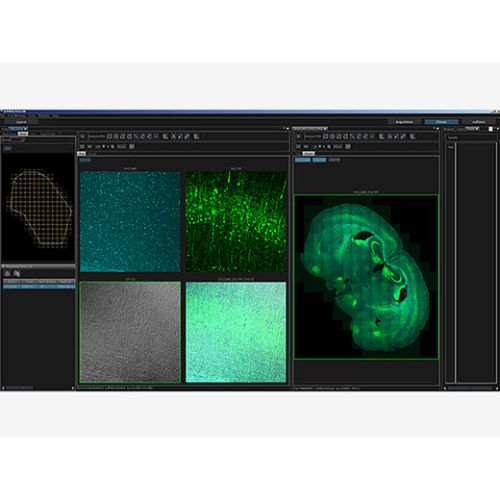This screenshot has height=500, width=500.
Task: Select the highlighted blue tab right of Acquisition
Action: (x=441, y=122)
